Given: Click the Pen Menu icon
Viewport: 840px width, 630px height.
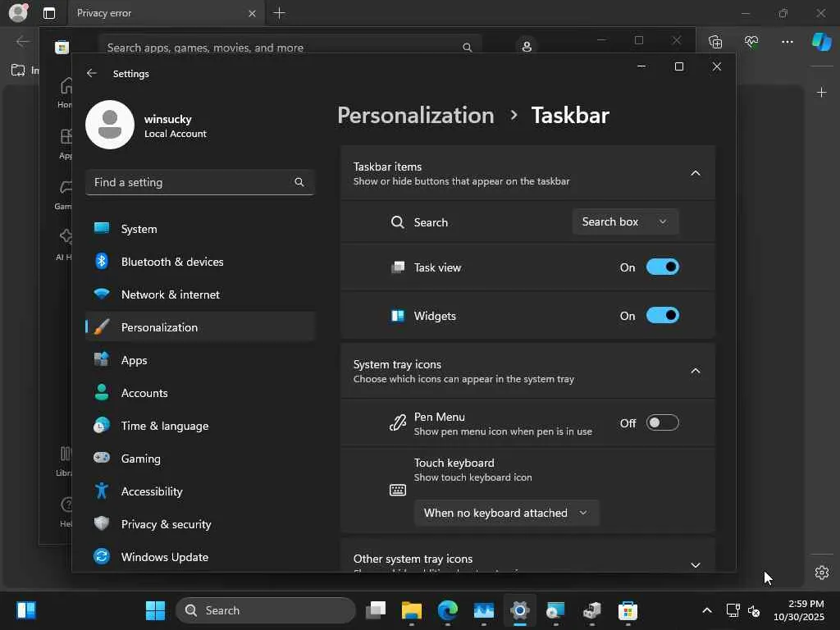Looking at the screenshot, I should click(398, 423).
